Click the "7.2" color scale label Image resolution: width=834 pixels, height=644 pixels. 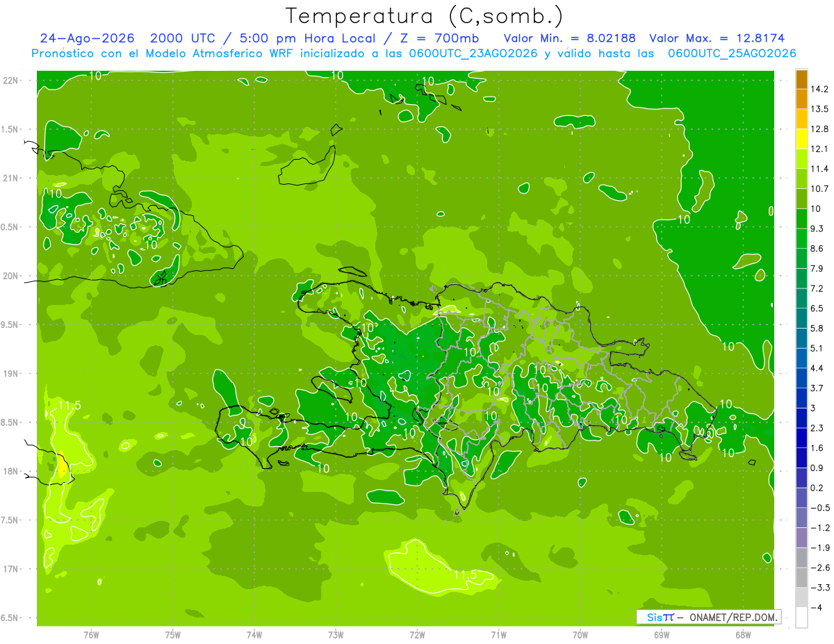coord(817,288)
